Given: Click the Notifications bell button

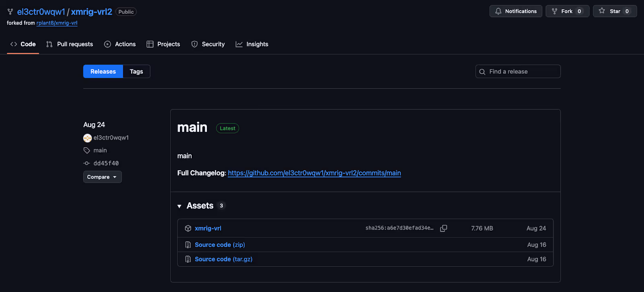Looking at the screenshot, I should (516, 11).
